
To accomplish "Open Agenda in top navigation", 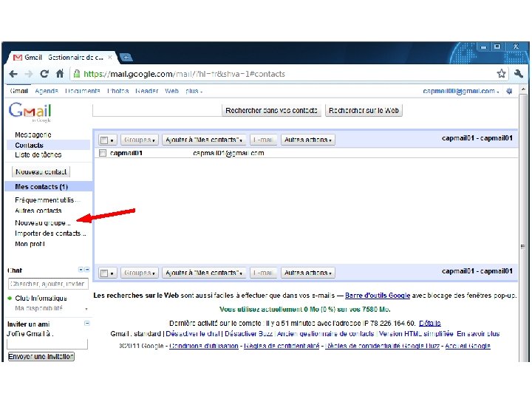I will pyautogui.click(x=47, y=91).
